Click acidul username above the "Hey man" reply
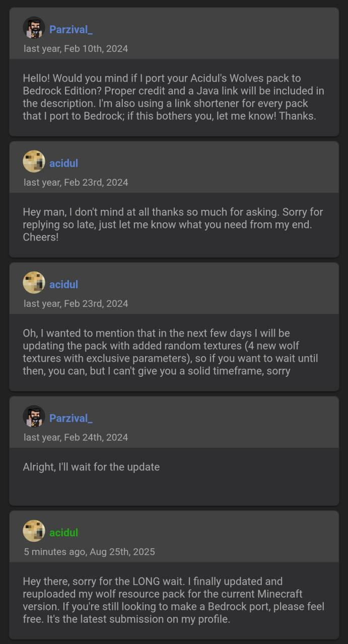The width and height of the screenshot is (348, 644). (x=63, y=164)
